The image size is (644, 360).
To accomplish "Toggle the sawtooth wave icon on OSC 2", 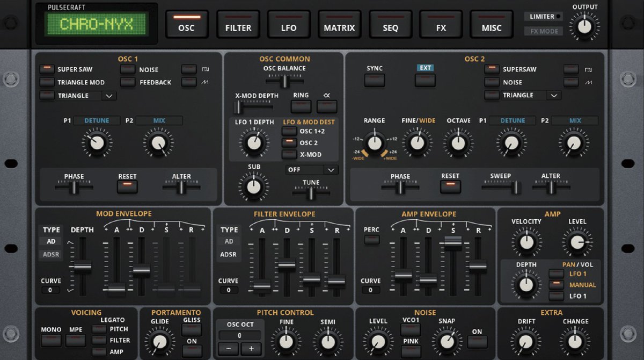I will (x=570, y=82).
